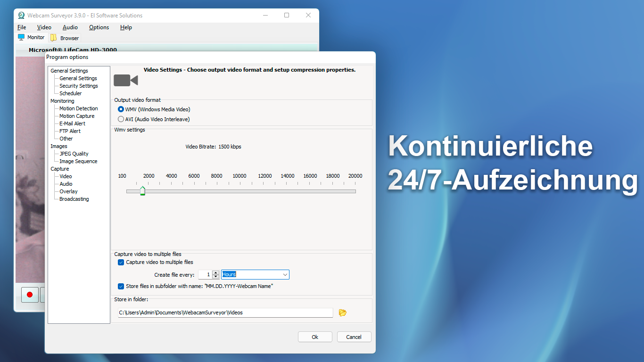Open the General Settings sub-item
The width and height of the screenshot is (644, 362).
[78, 78]
